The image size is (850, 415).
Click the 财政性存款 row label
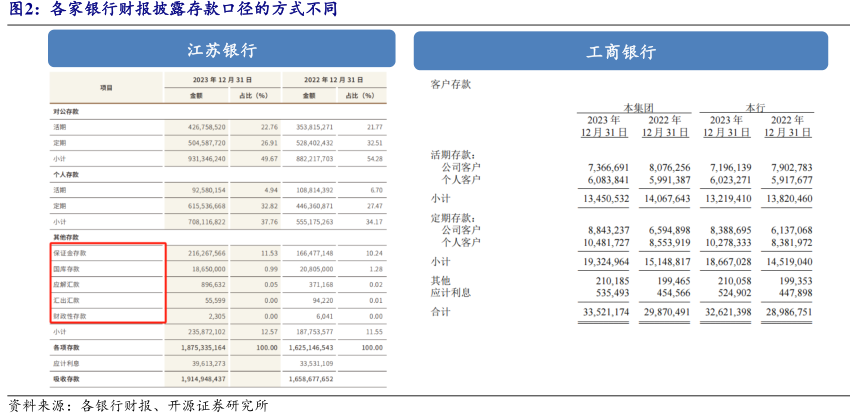point(71,316)
